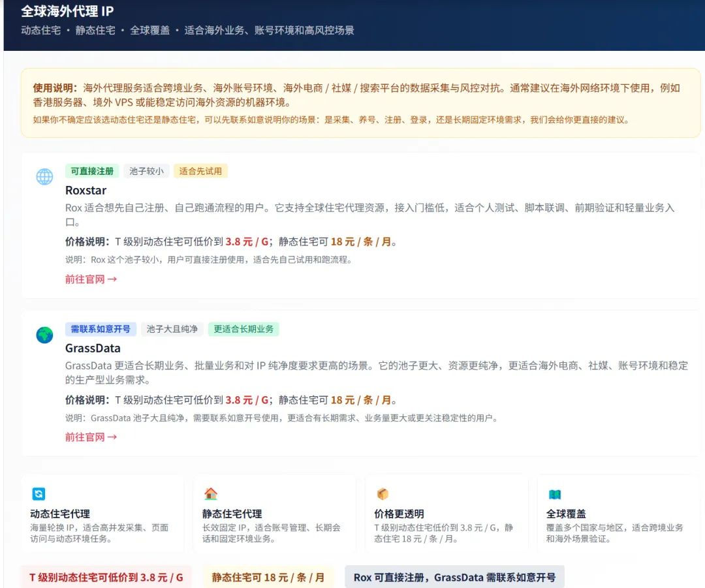Click the page title 全球海外代理 IP
This screenshot has height=588, width=705.
coord(67,11)
